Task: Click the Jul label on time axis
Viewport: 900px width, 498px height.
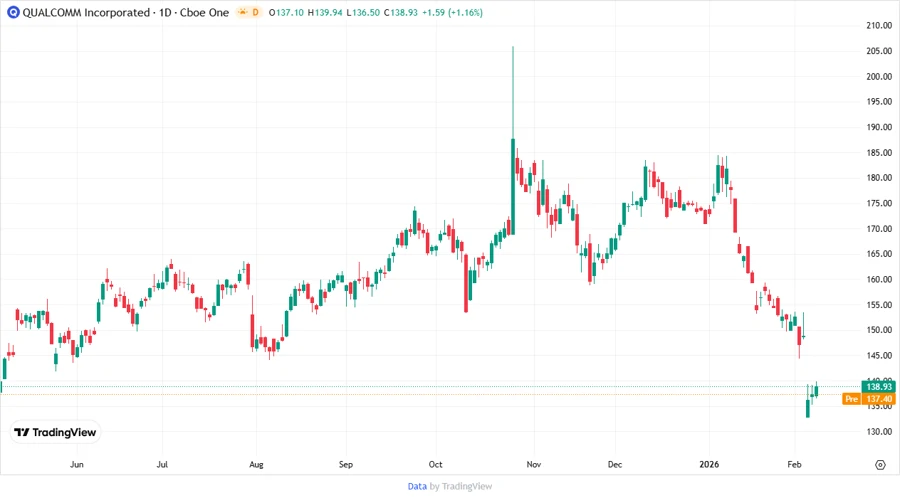Action: [x=162, y=464]
